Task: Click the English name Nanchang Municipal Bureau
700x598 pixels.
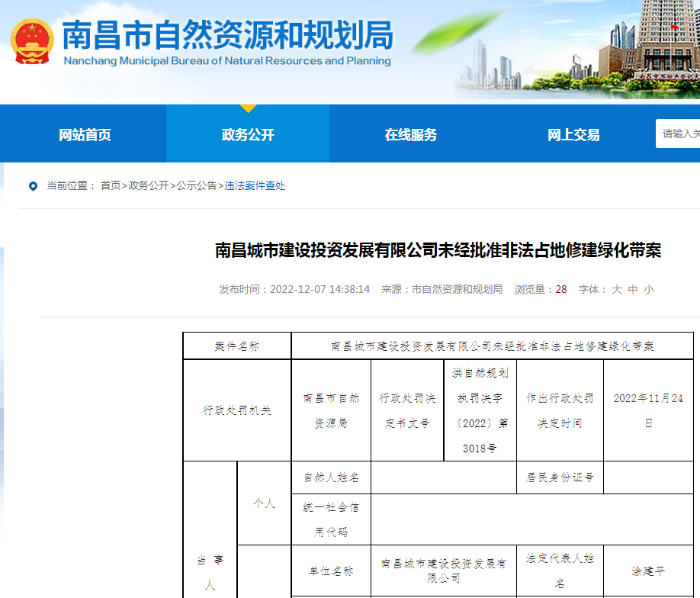Action: tap(226, 61)
